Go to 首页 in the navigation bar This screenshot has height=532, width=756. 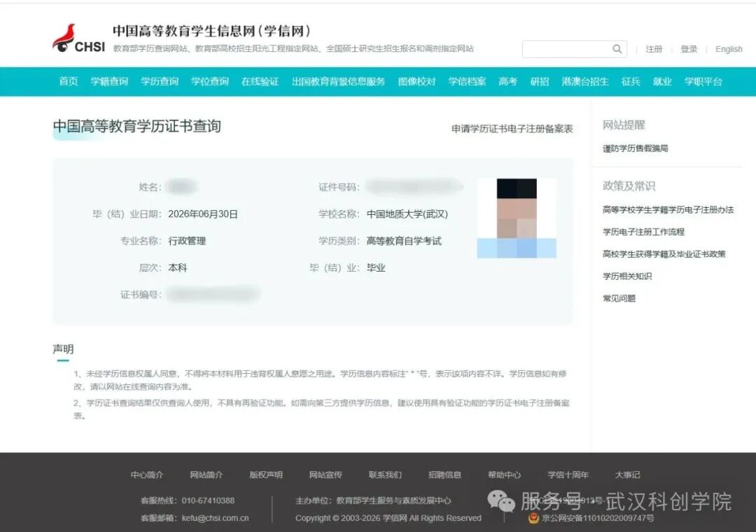68,81
